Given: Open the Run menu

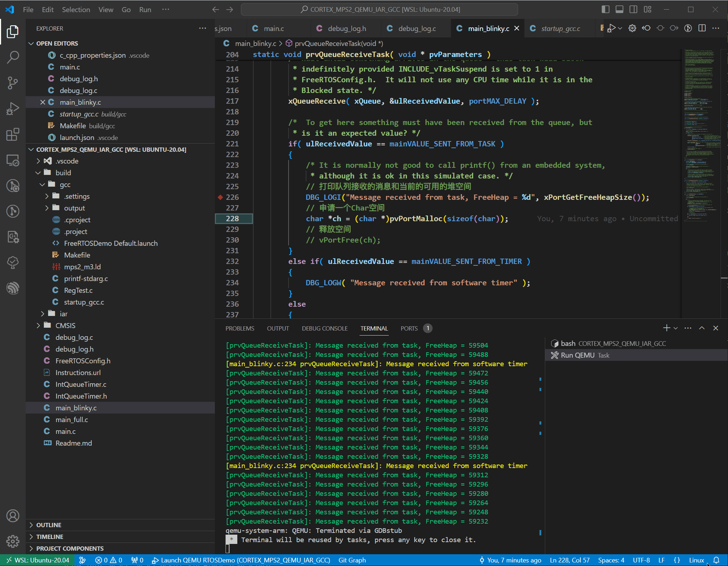Looking at the screenshot, I should click(145, 10).
